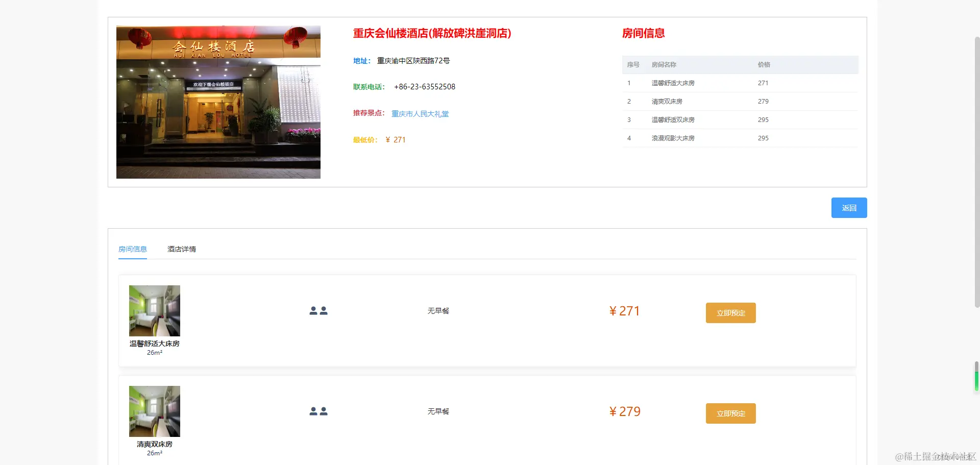Select table row 浪漫观影大床房 priced 295
Image resolution: width=980 pixels, height=465 pixels.
point(740,138)
